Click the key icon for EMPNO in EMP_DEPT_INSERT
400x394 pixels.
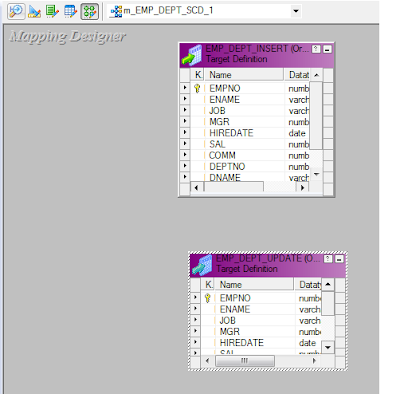point(197,88)
